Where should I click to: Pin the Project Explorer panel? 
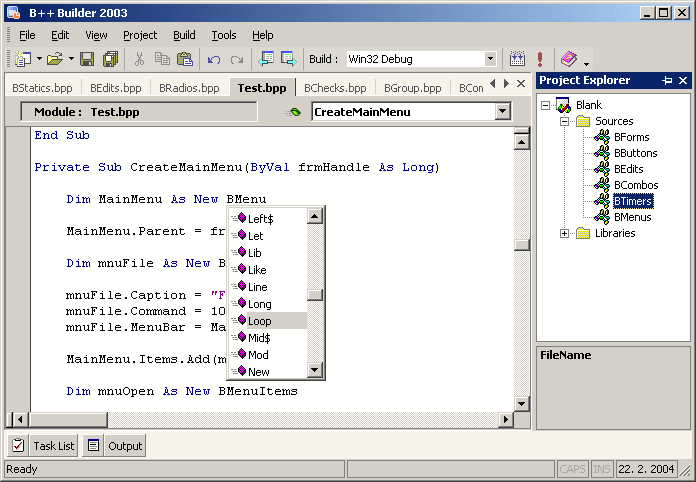(x=667, y=81)
